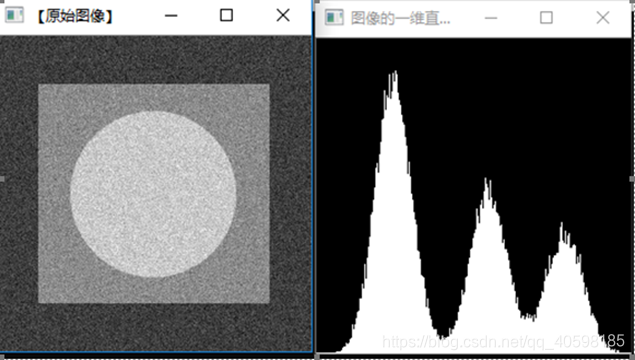Image resolution: width=635 pixels, height=360 pixels.
Task: Close the 原始图像 window
Action: 283,15
